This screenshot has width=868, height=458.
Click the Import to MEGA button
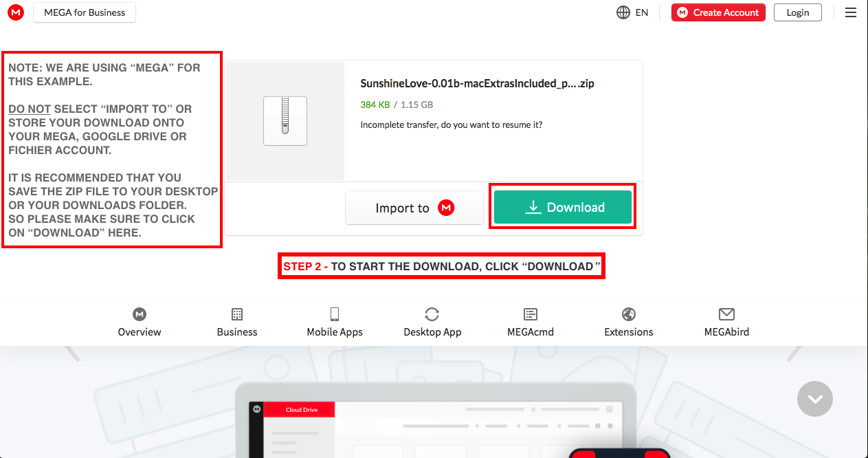tap(414, 208)
